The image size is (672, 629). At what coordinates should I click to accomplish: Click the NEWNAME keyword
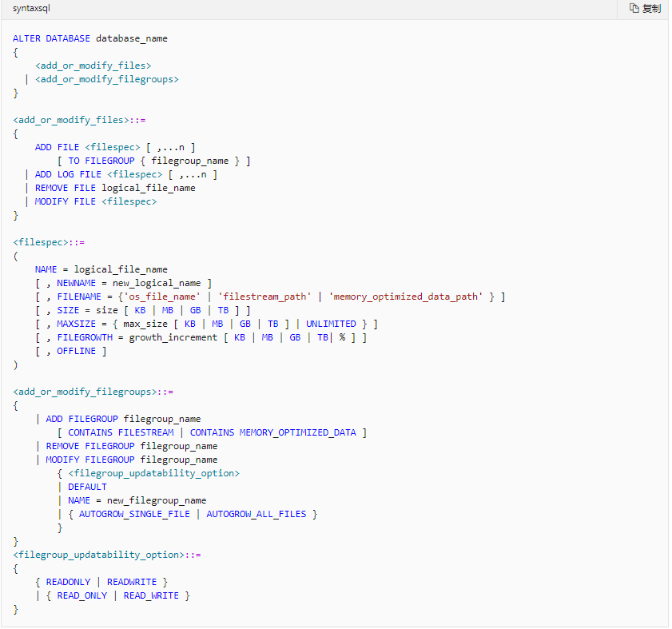pyautogui.click(x=76, y=284)
